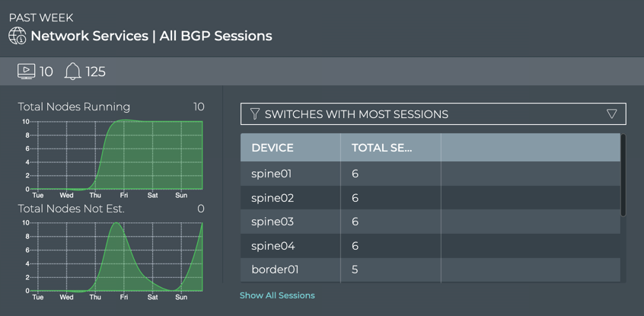This screenshot has height=316, width=644.
Task: Sort by the DEVICE column header
Action: click(273, 148)
